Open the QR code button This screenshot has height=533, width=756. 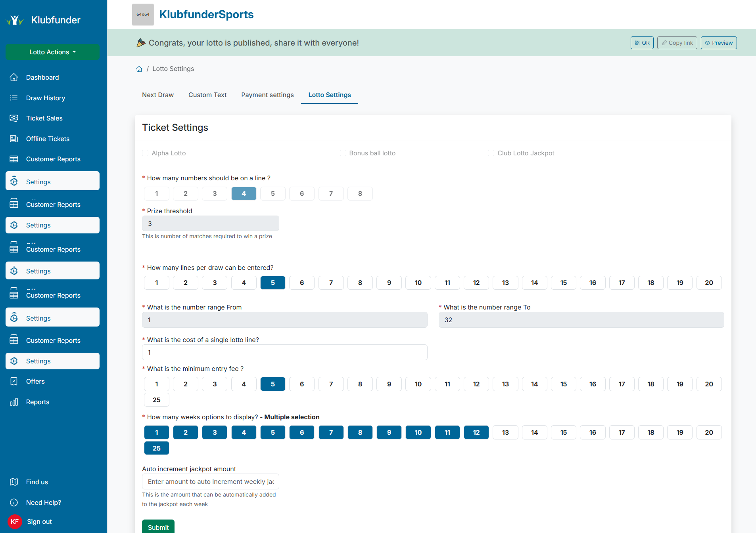642,43
